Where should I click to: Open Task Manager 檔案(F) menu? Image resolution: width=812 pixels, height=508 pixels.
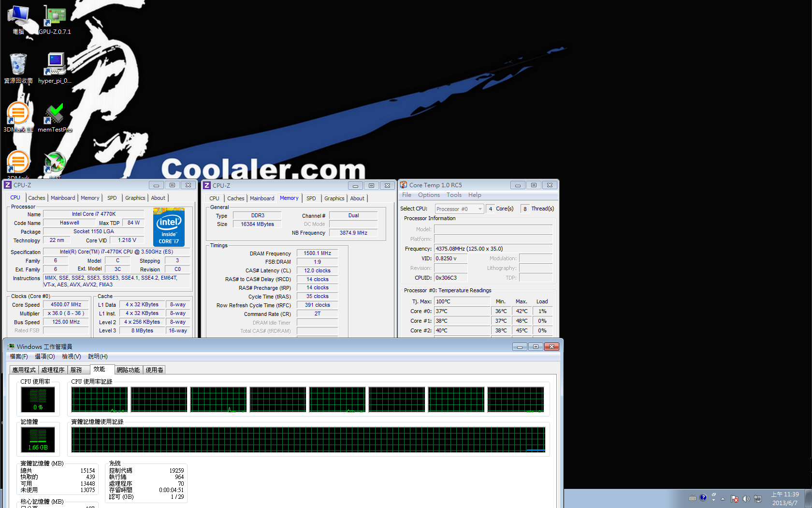[19, 357]
